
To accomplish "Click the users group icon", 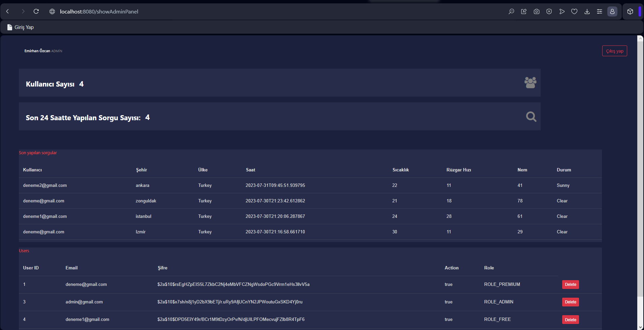I will pos(530,82).
